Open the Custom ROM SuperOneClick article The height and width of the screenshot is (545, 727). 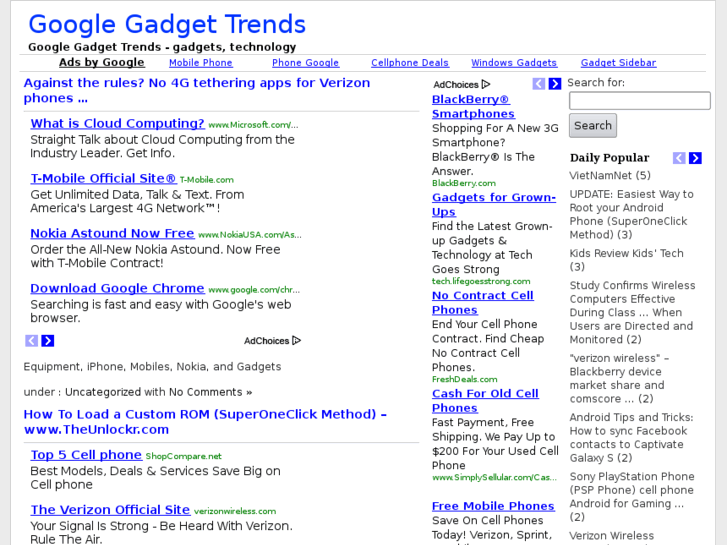point(204,422)
